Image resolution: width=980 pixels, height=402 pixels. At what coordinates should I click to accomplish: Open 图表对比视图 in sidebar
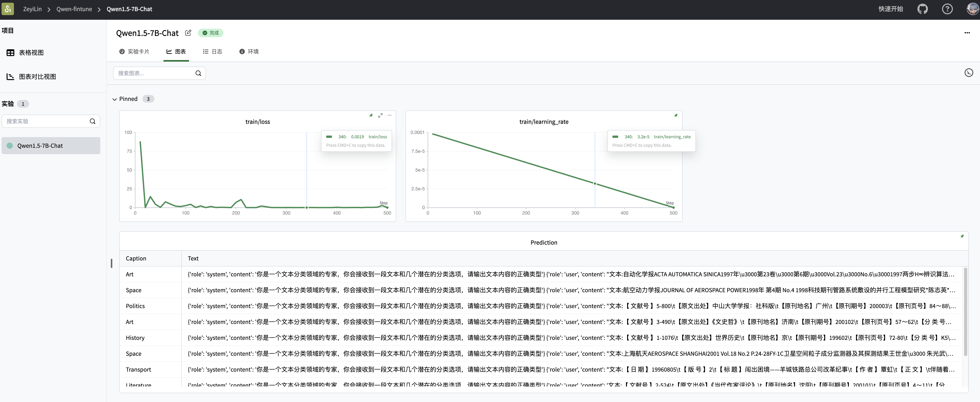[x=37, y=77]
